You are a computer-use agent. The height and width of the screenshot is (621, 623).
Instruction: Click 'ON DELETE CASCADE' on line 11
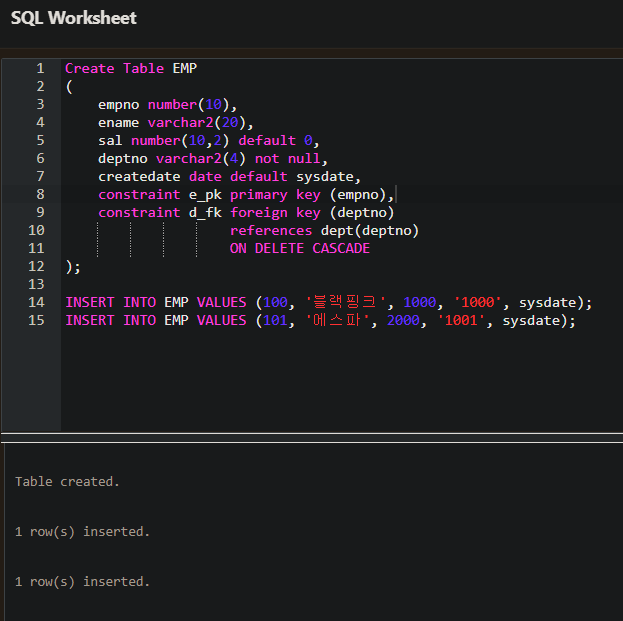(300, 248)
